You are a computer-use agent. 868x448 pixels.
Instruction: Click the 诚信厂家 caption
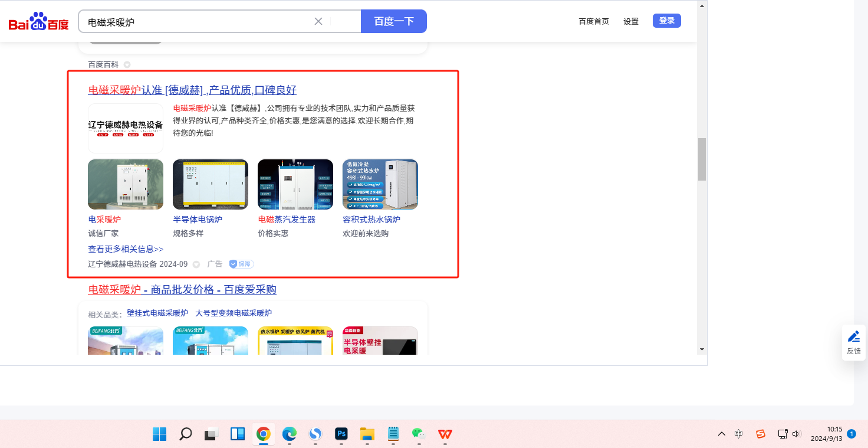click(103, 233)
